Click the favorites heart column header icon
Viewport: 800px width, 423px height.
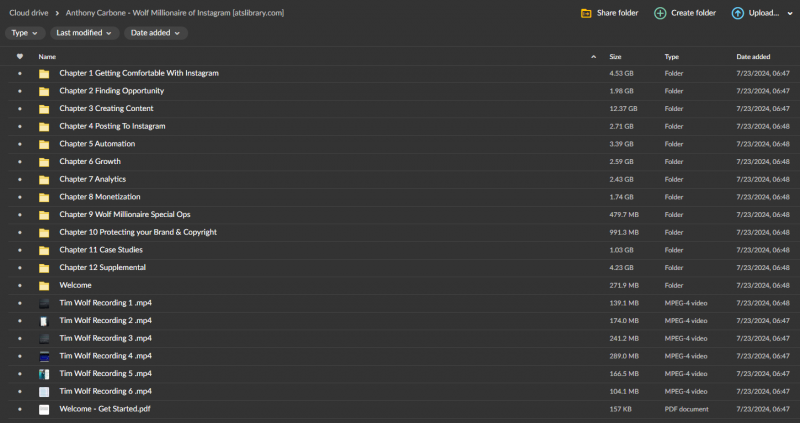[20, 57]
